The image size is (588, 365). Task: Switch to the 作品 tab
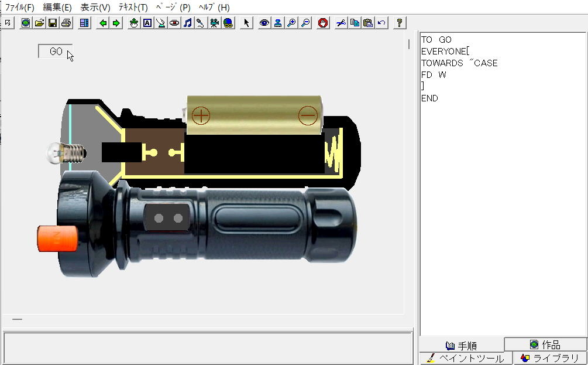pos(546,344)
